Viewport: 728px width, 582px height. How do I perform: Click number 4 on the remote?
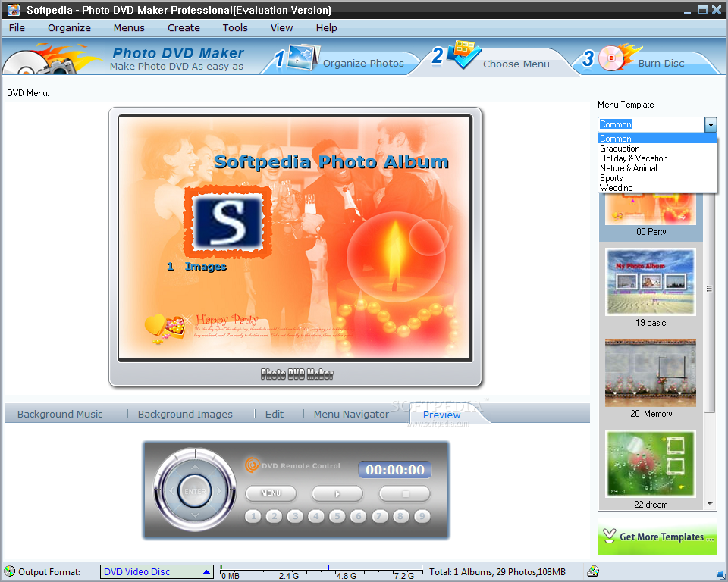coord(316,516)
